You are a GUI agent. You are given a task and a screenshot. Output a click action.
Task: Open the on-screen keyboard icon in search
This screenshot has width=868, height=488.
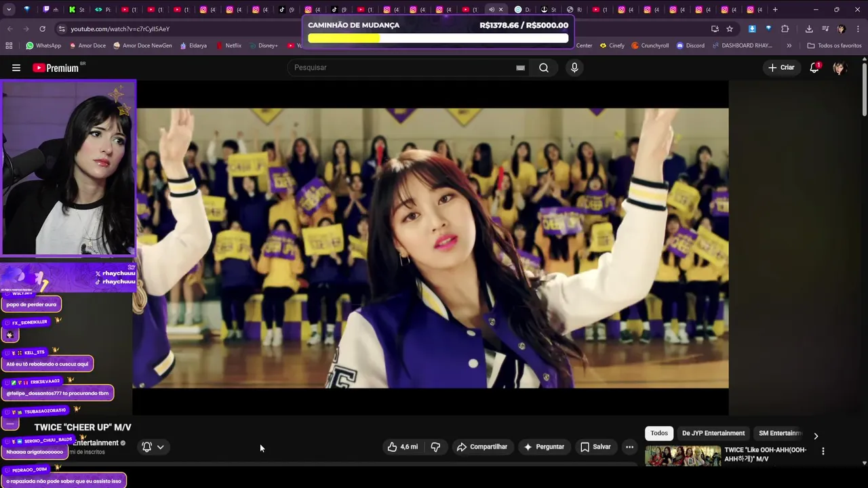pyautogui.click(x=520, y=68)
